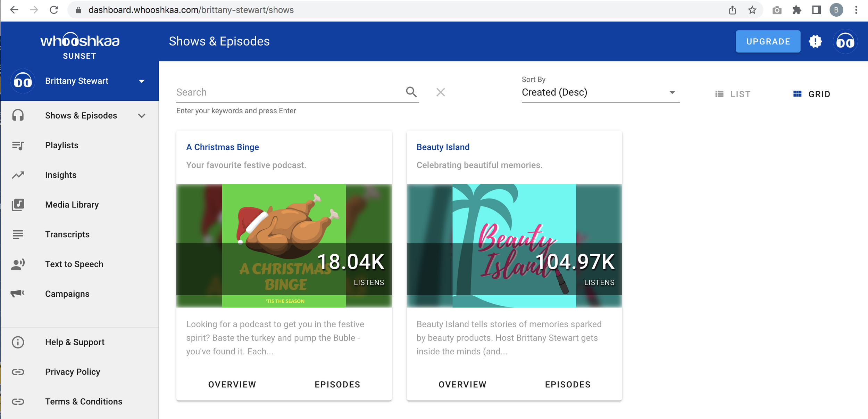This screenshot has width=868, height=419.
Task: Switch to GRID view
Action: pyautogui.click(x=812, y=94)
